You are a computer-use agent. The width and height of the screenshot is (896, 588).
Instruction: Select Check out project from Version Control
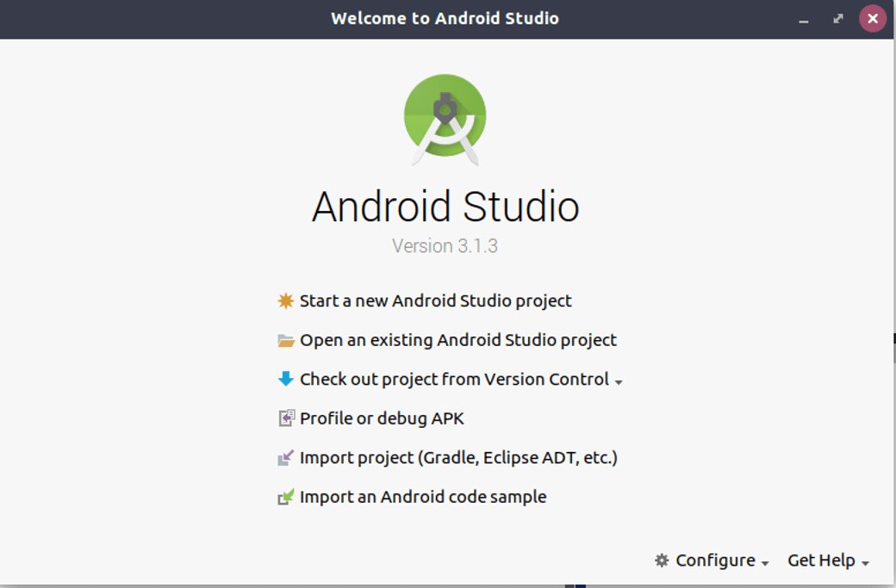tap(454, 380)
